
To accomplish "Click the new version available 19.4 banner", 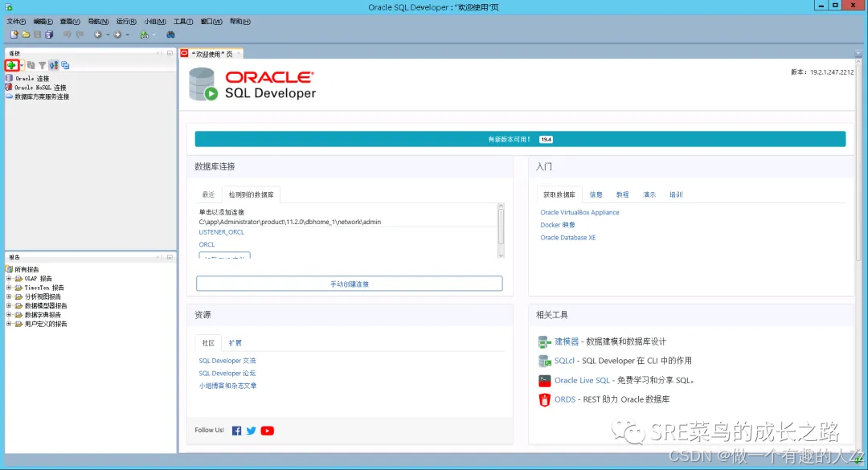I will pyautogui.click(x=520, y=139).
